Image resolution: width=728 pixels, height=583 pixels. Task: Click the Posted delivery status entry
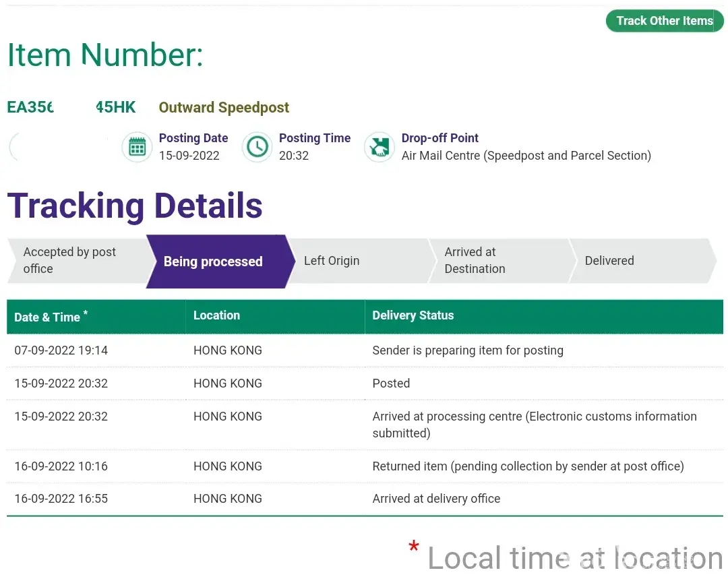coord(391,383)
